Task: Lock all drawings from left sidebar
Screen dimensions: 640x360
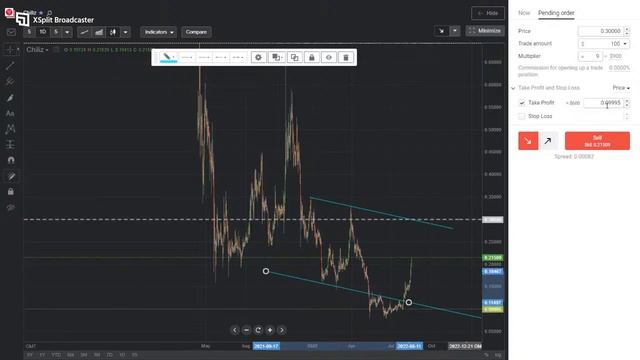Action: tap(11, 191)
